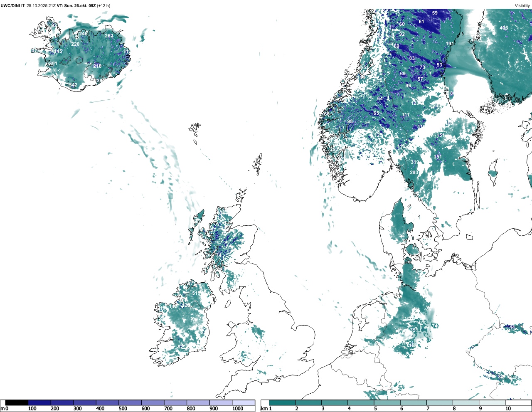
Task: Click the 5–6 km legend color segment
Action: point(387,402)
